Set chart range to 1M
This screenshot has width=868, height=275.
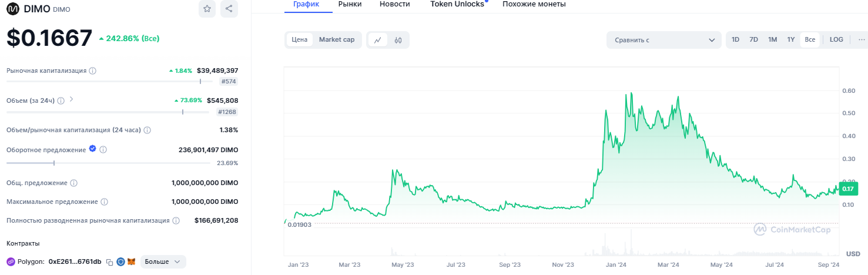point(772,40)
